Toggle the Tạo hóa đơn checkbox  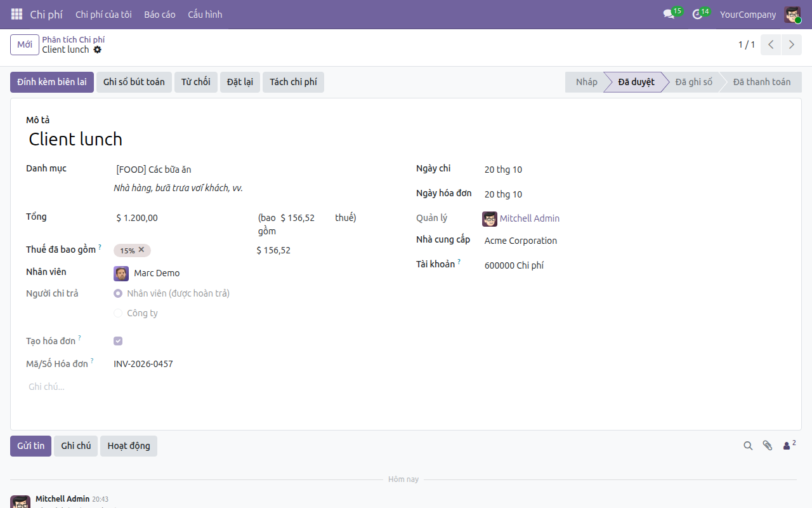118,341
